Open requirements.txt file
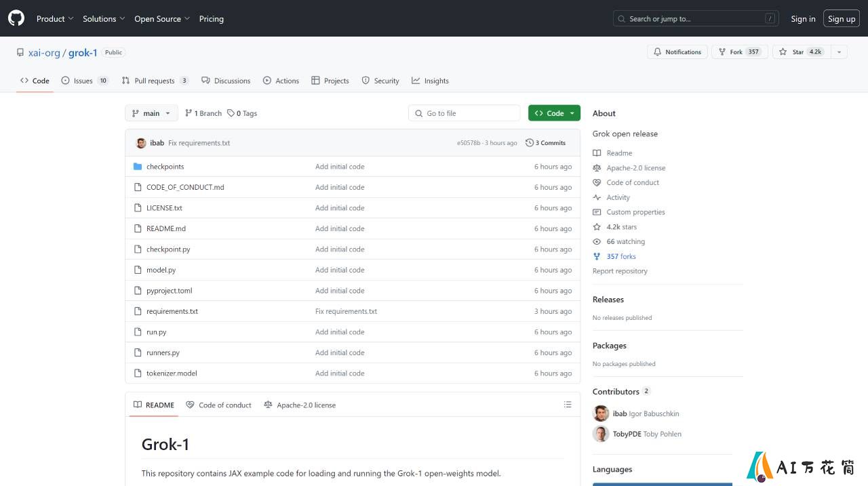The height and width of the screenshot is (486, 868). [x=172, y=311]
